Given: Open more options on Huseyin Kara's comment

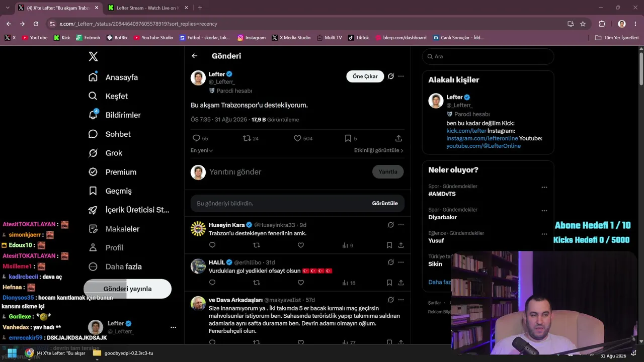Looking at the screenshot, I should 401,225.
